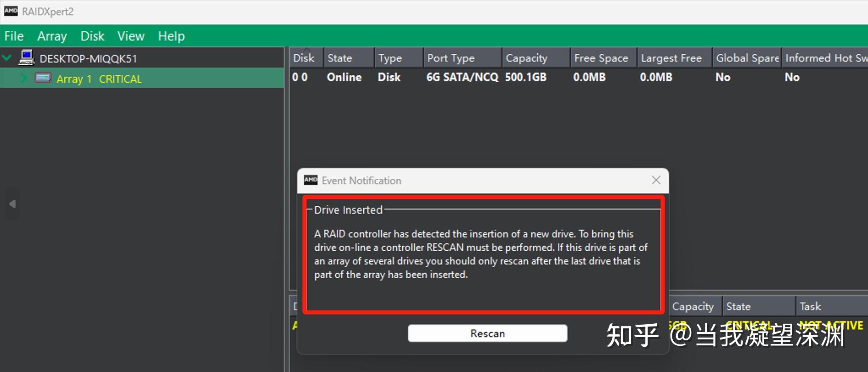Image resolution: width=868 pixels, height=372 pixels.
Task: Open the Array menu
Action: click(x=52, y=36)
